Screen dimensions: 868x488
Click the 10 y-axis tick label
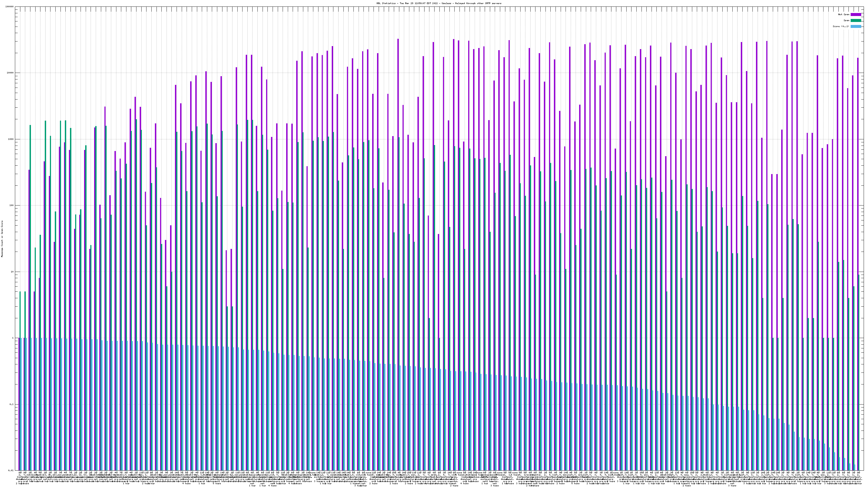(13, 272)
